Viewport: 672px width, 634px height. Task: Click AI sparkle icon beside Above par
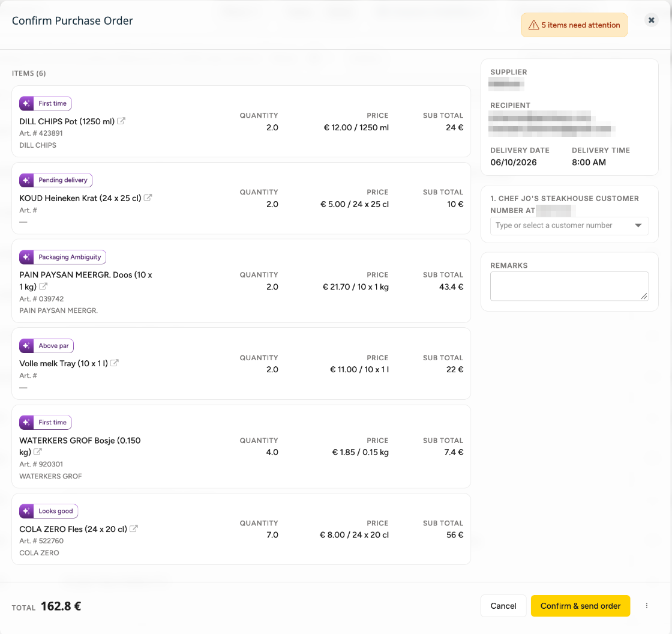coord(26,346)
